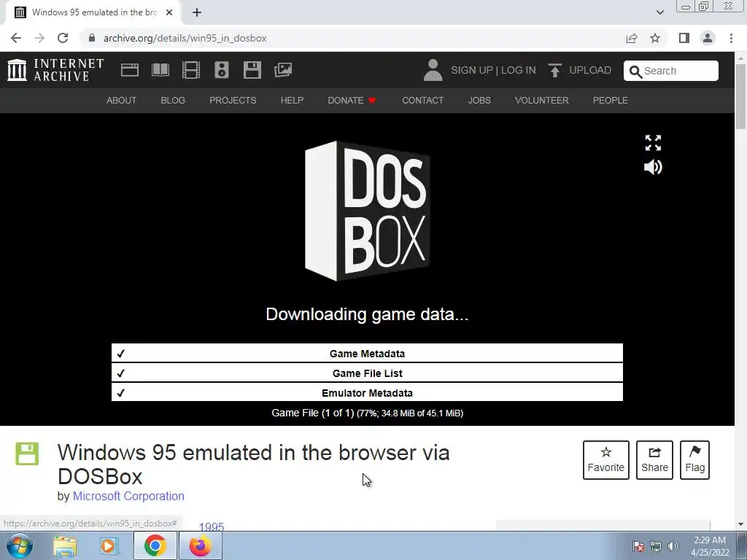
Task: Open the HELP menu item
Action: tap(292, 101)
